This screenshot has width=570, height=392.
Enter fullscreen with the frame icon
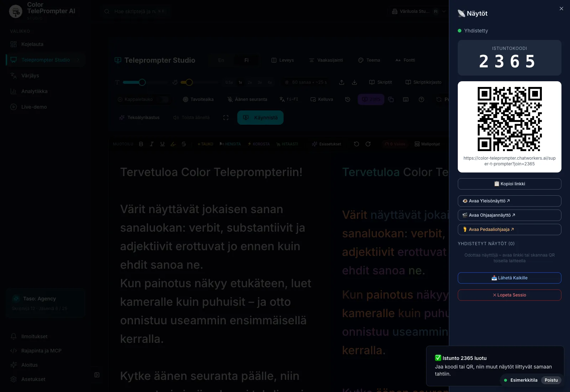[226, 118]
